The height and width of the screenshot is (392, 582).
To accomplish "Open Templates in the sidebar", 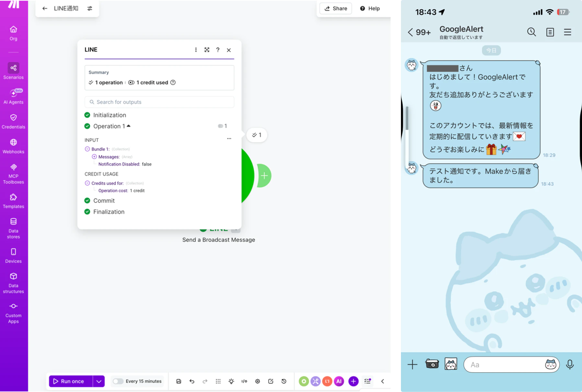I will pos(13,201).
